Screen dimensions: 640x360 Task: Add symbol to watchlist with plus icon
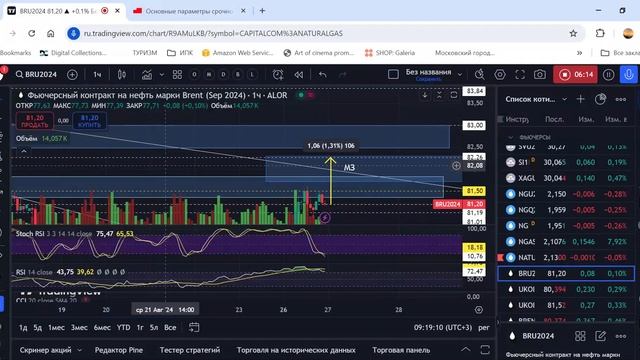point(580,99)
